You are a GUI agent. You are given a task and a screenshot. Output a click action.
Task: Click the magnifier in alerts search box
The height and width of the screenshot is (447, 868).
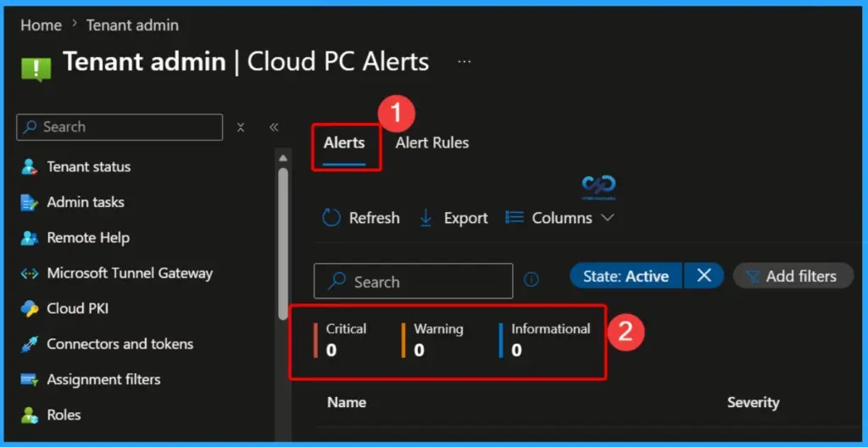click(x=337, y=281)
